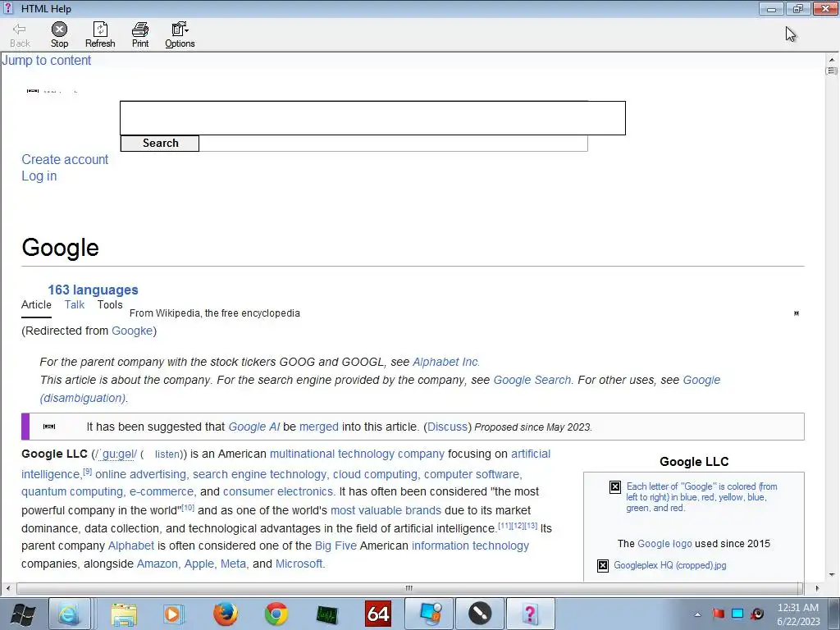
Task: Open the consumer electronics link
Action: 278,492
